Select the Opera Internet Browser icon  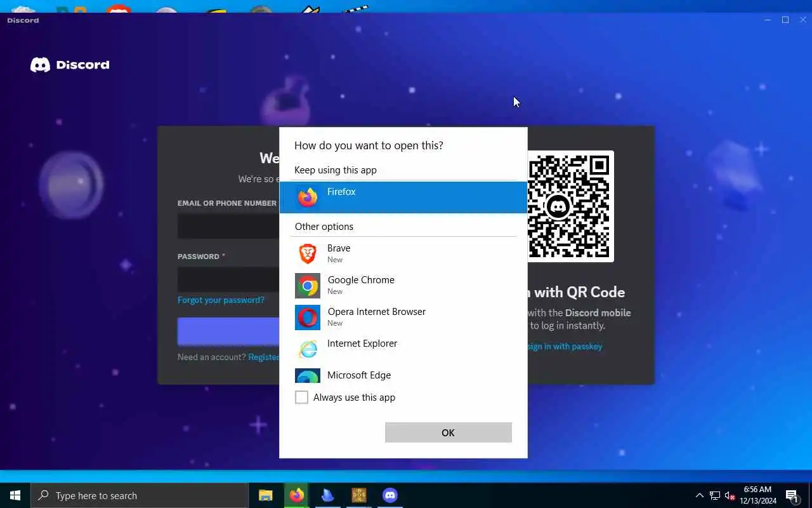point(308,317)
